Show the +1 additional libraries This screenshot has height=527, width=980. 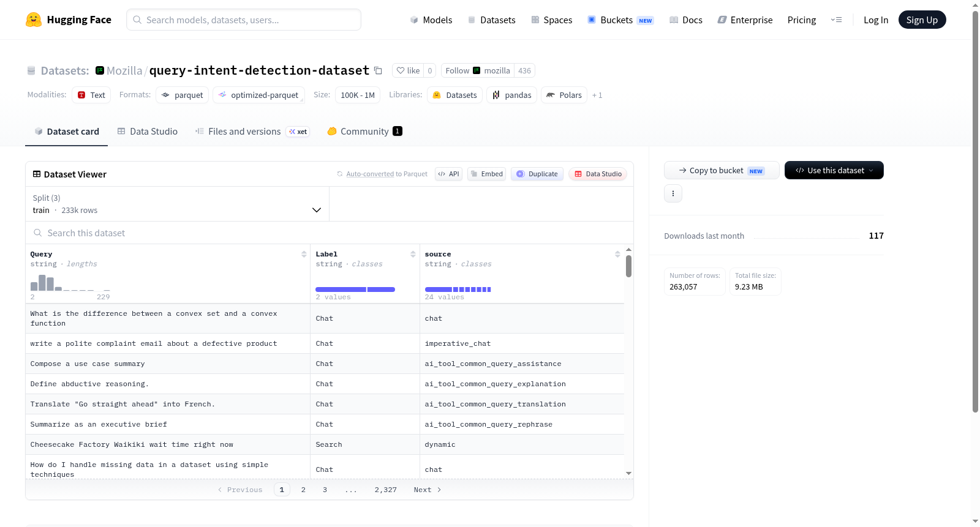[597, 95]
